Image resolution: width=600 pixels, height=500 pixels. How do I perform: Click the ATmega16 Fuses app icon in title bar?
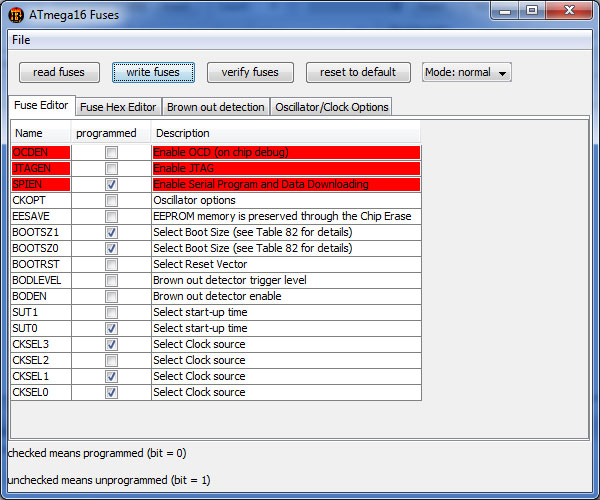(16, 15)
